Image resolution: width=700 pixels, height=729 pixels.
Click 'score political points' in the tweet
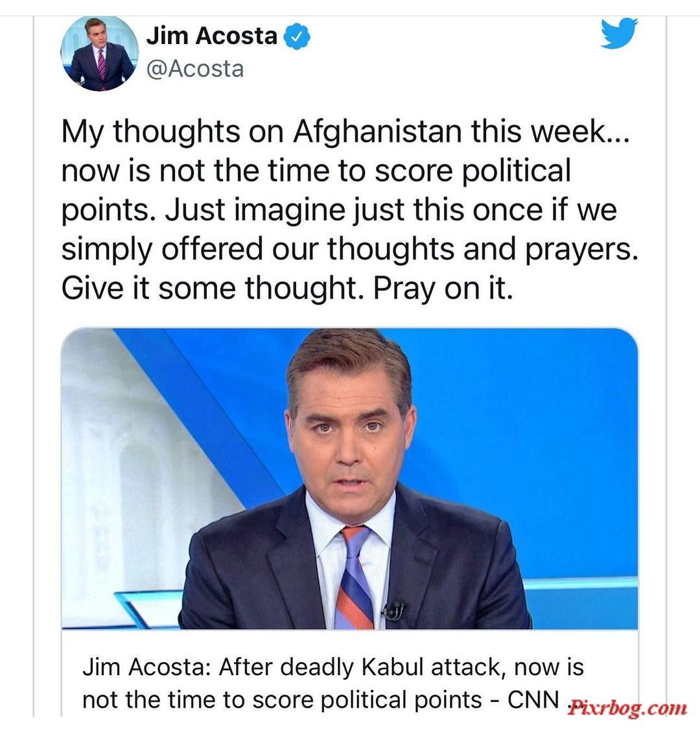click(x=473, y=171)
